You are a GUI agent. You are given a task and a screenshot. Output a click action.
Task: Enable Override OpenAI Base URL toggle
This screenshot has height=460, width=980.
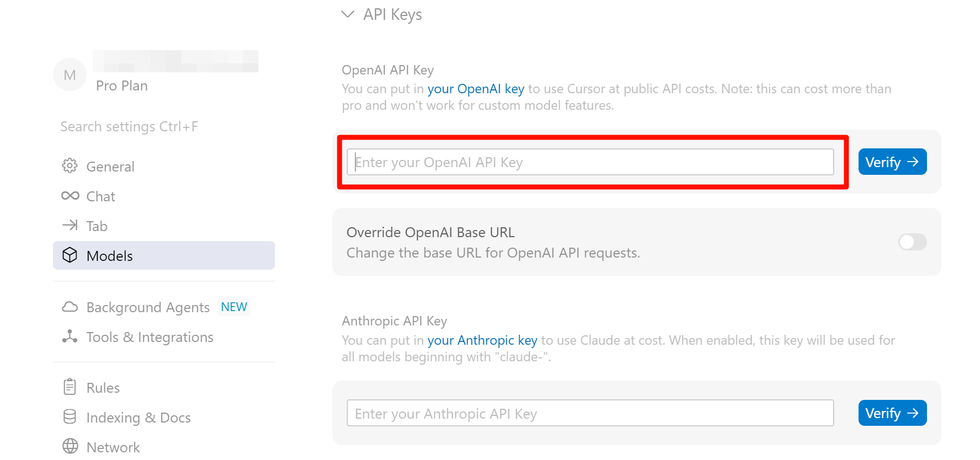click(912, 242)
